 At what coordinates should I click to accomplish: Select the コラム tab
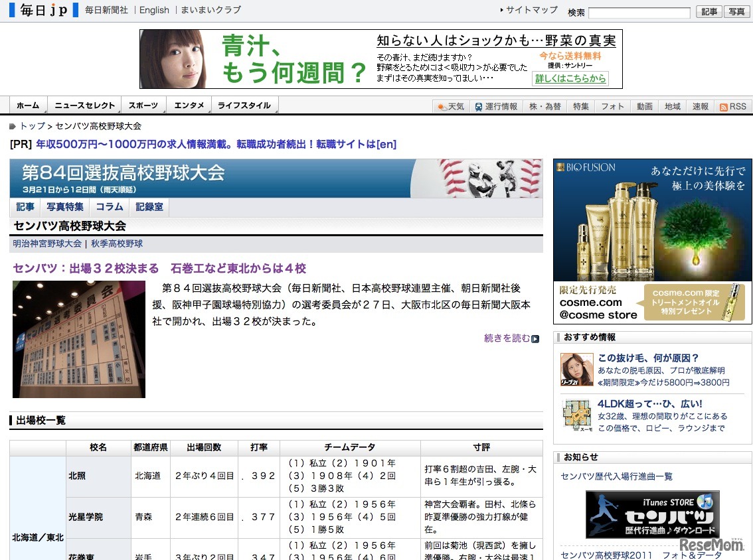(110, 207)
